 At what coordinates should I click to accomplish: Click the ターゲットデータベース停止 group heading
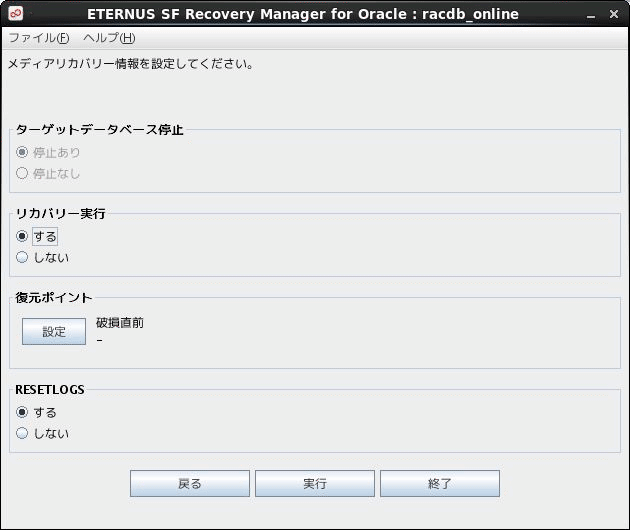tap(99, 130)
